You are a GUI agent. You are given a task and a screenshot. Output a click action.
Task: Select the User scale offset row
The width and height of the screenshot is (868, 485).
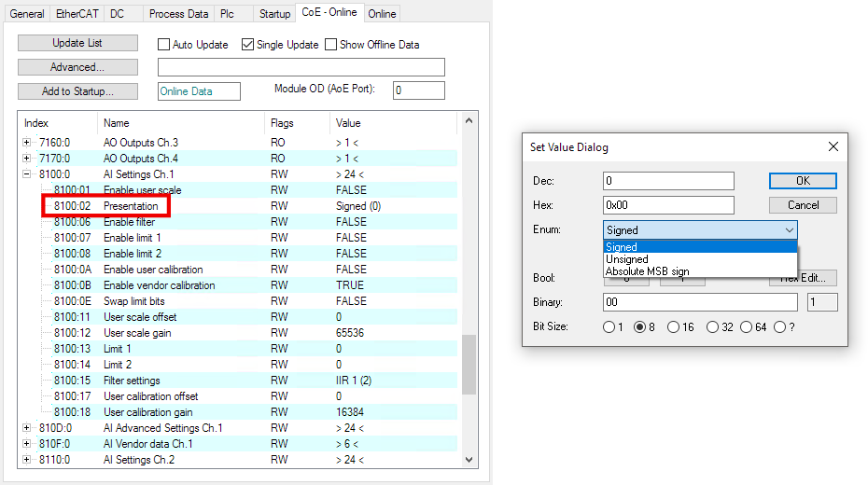point(239,317)
